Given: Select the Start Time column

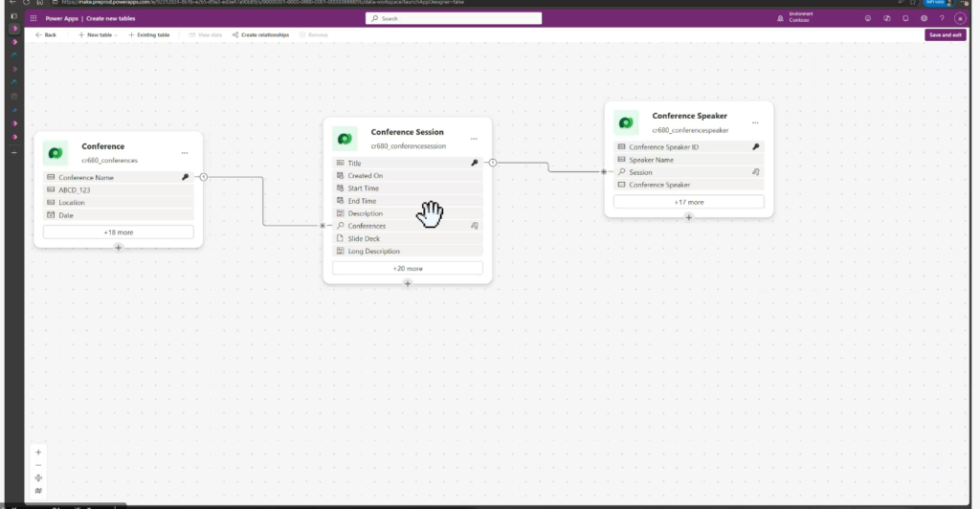Looking at the screenshot, I should click(408, 188).
